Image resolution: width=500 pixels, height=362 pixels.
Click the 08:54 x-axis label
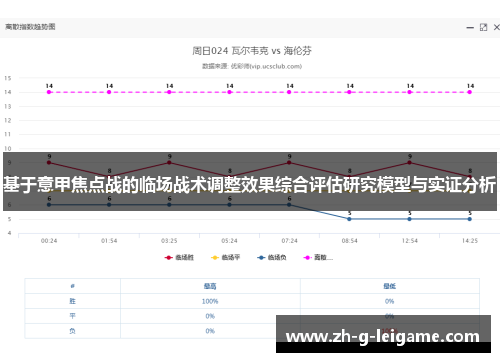[349, 241]
